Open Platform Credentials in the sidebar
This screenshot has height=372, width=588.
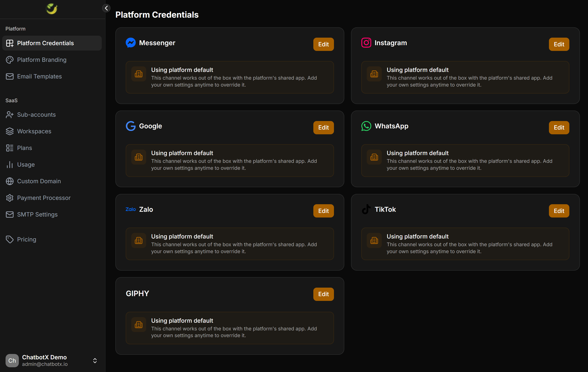click(52, 43)
